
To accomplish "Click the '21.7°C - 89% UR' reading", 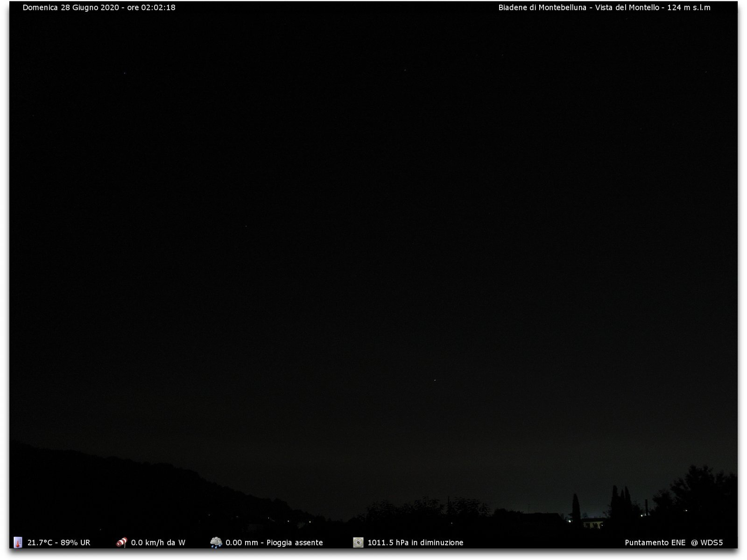I will [x=59, y=543].
